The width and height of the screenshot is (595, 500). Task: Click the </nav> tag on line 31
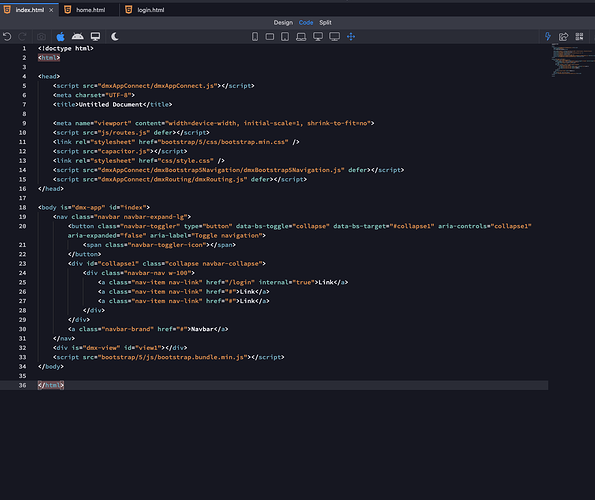pos(64,338)
